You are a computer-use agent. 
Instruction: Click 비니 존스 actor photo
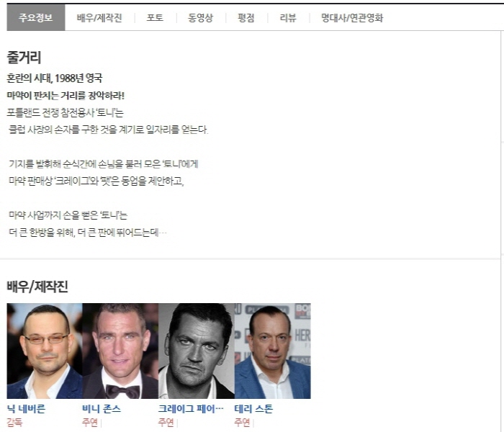(120, 351)
